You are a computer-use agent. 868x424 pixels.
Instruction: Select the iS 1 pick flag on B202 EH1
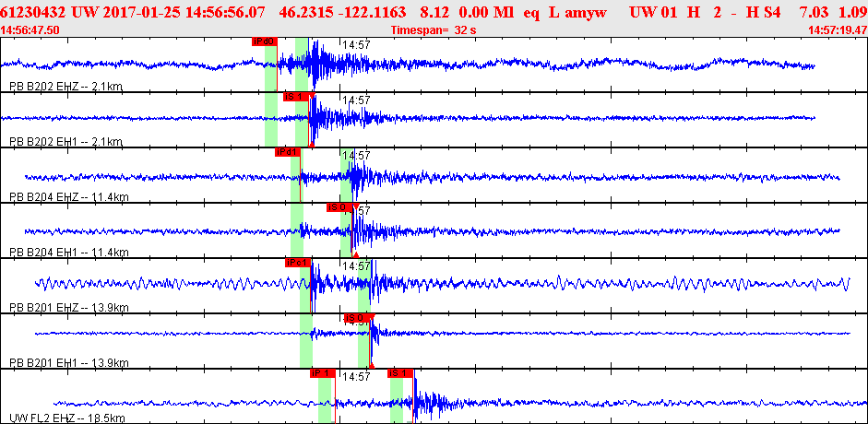click(295, 97)
